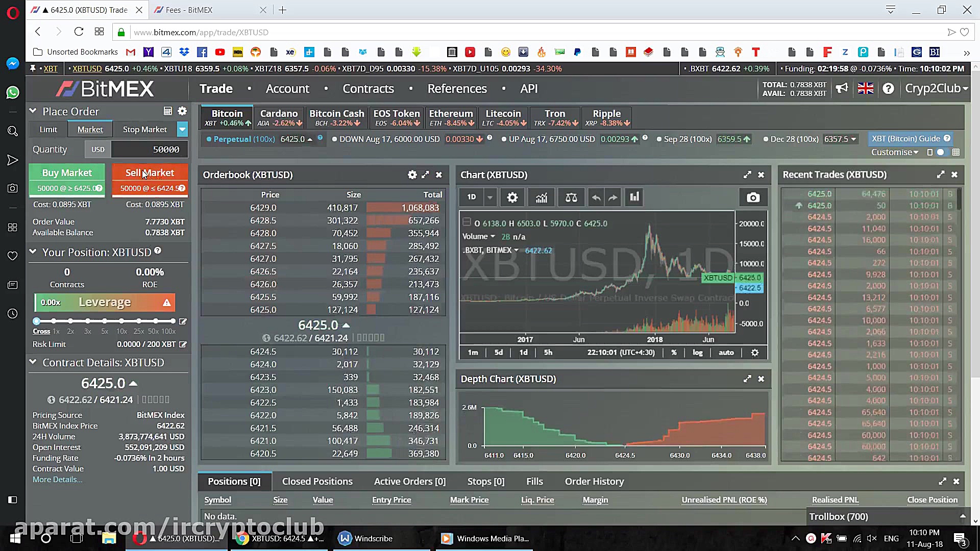980x551 pixels.
Task: Open chart indicators icon
Action: tap(542, 197)
